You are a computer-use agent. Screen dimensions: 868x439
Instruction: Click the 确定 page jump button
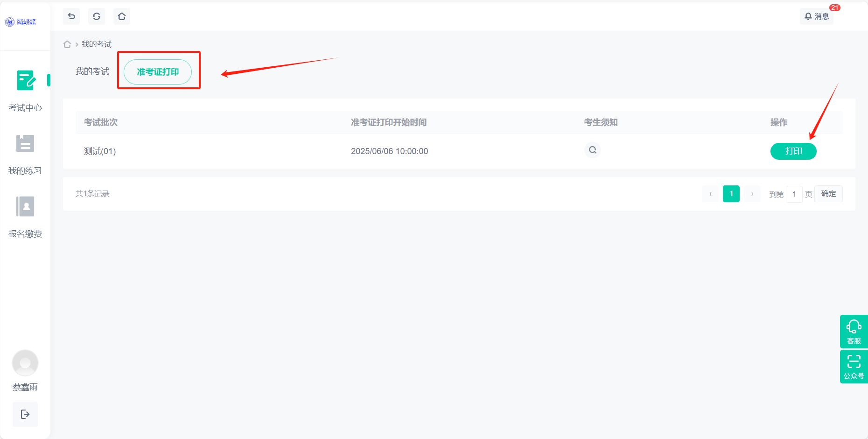tap(828, 194)
